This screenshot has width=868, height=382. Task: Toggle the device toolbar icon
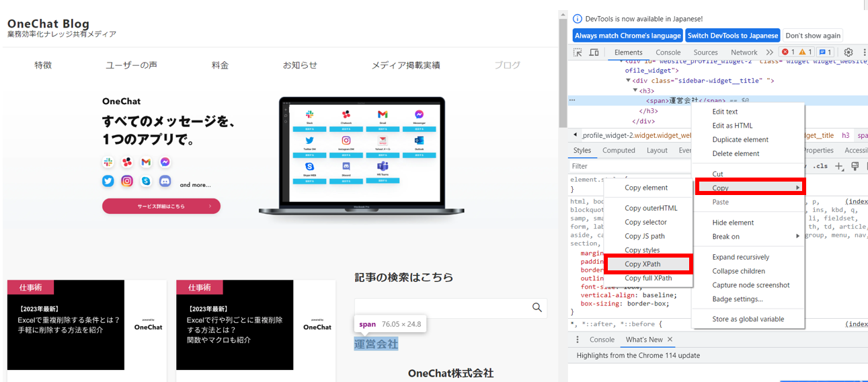[594, 52]
